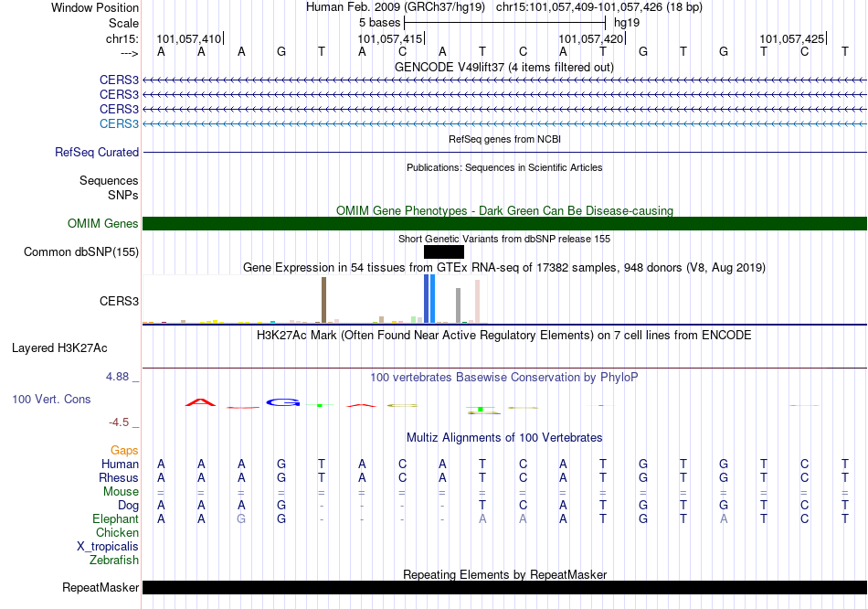Click the gray GTEx expression bar

[459, 305]
